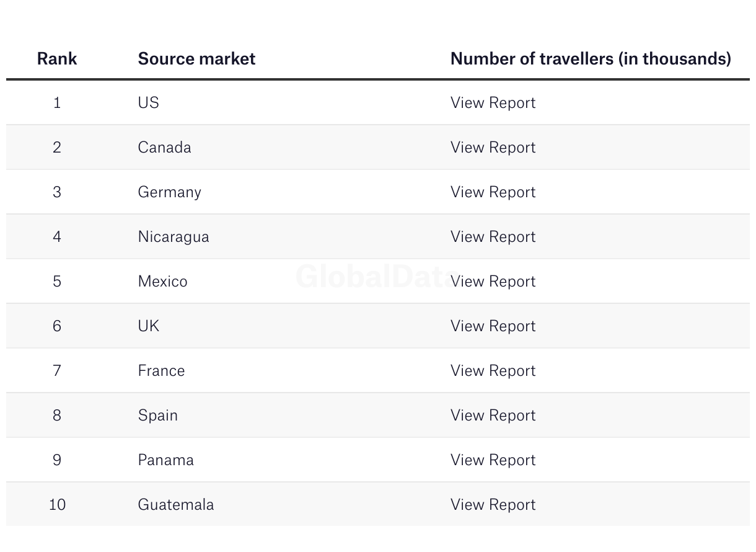This screenshot has height=552, width=756.
Task: Open the View Report link for US
Action: click(493, 102)
